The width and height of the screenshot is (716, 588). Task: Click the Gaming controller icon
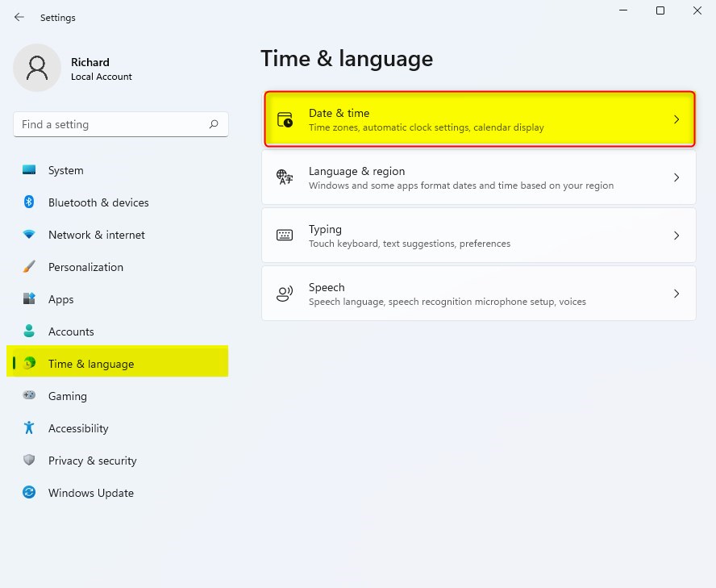[x=27, y=396]
